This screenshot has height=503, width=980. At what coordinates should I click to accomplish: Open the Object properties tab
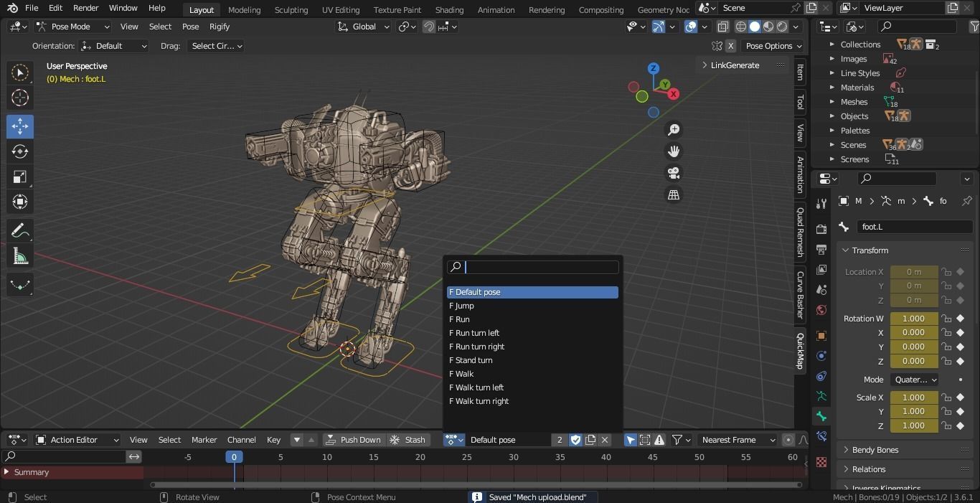point(821,336)
